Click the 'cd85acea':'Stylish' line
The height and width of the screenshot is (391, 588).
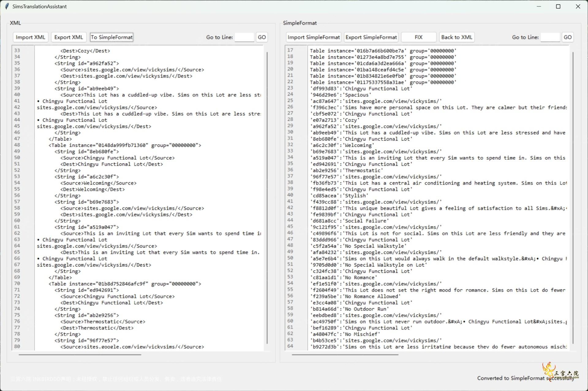pos(339,195)
